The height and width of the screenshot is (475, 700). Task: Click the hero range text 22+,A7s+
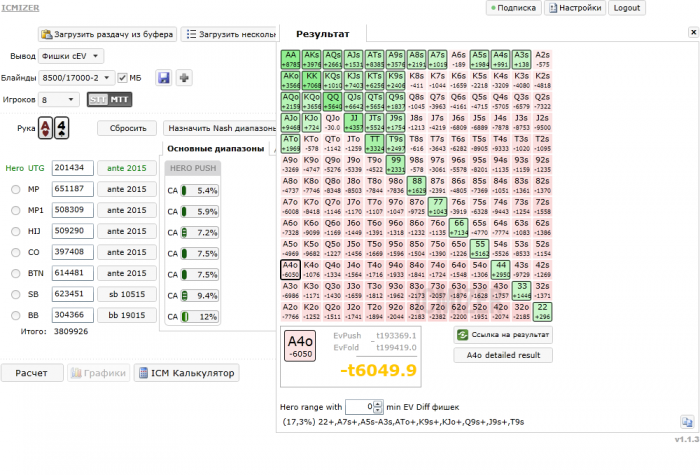pos(403,422)
